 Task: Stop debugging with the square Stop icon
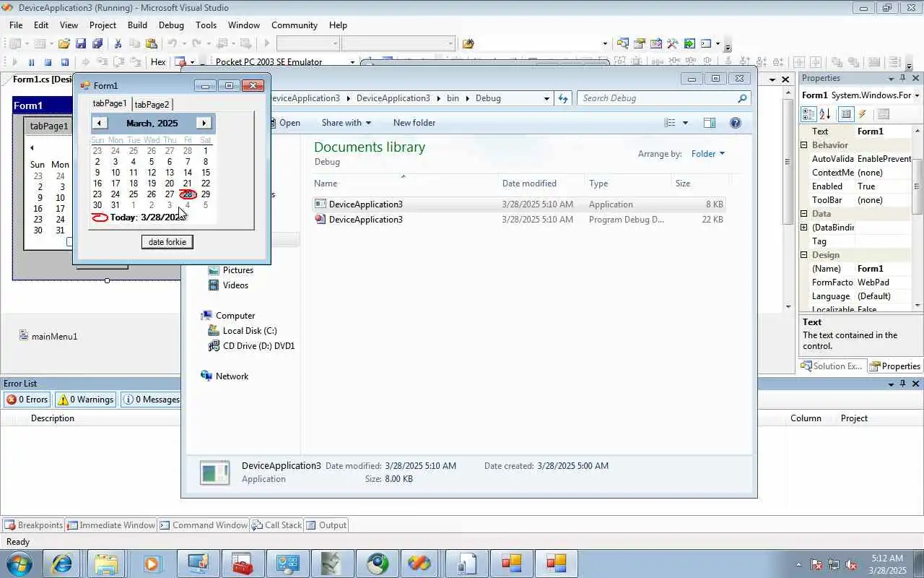coord(48,62)
